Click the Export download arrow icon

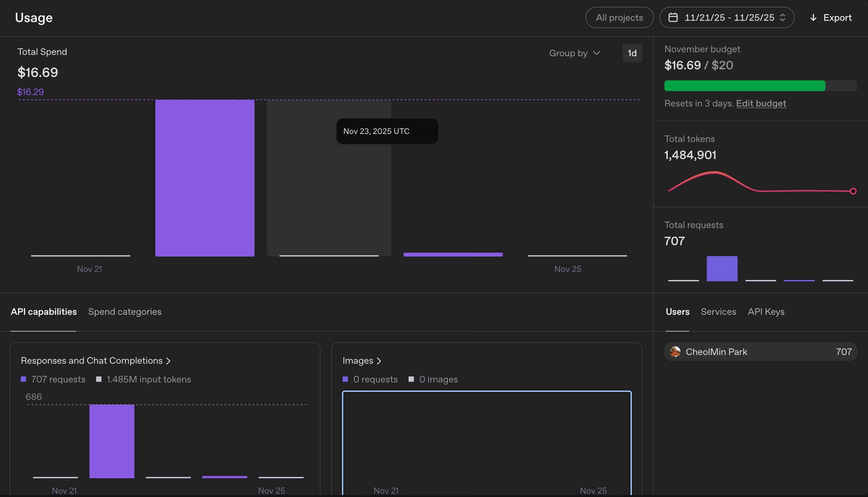click(x=813, y=17)
